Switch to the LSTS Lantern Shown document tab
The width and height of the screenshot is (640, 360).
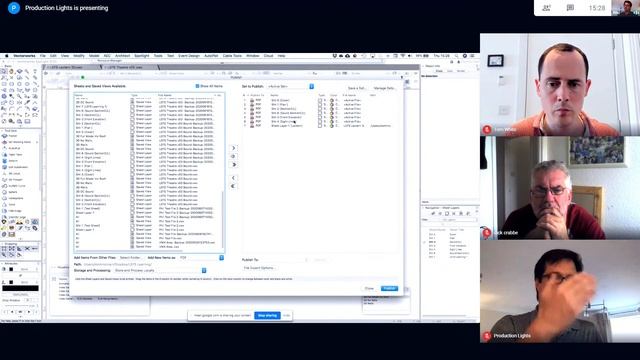(x=72, y=67)
